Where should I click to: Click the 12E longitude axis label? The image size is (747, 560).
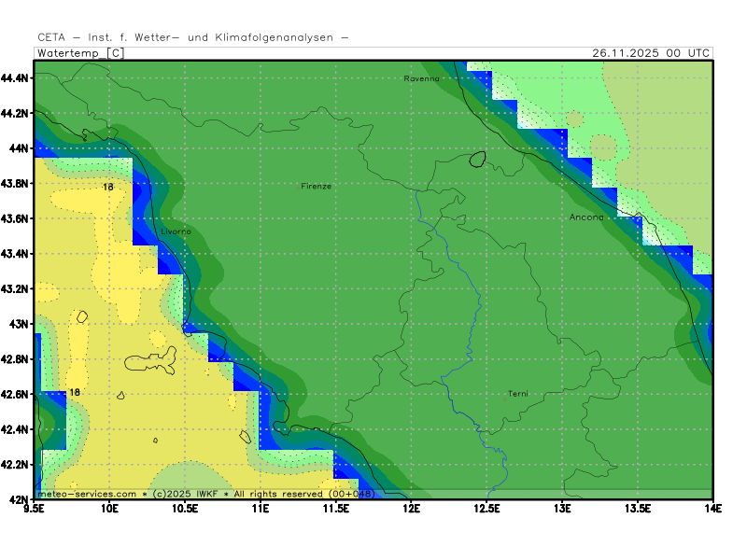pyautogui.click(x=411, y=509)
